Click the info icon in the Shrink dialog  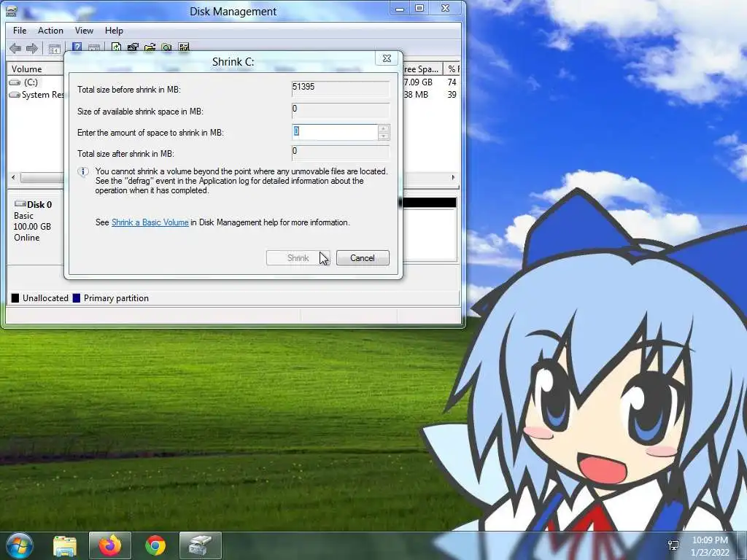(x=83, y=172)
